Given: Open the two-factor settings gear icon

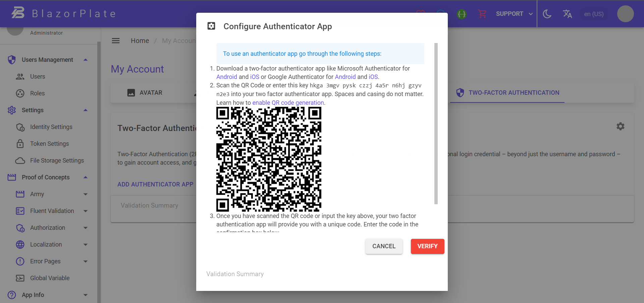Looking at the screenshot, I should point(620,126).
